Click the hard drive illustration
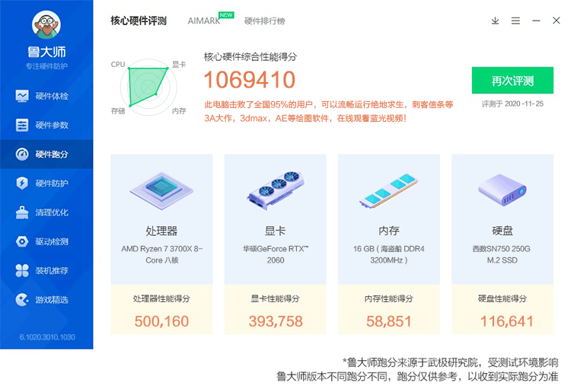This screenshot has width=571, height=392. 502,190
